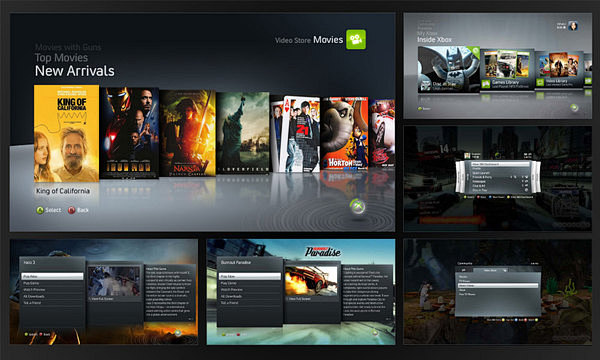Click the Burnout Paradise title header

pyautogui.click(x=235, y=262)
